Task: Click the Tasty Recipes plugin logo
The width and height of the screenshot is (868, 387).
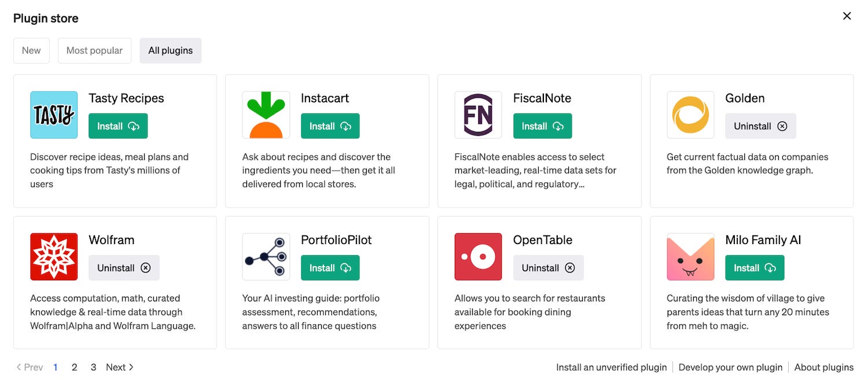Action: pos(54,115)
